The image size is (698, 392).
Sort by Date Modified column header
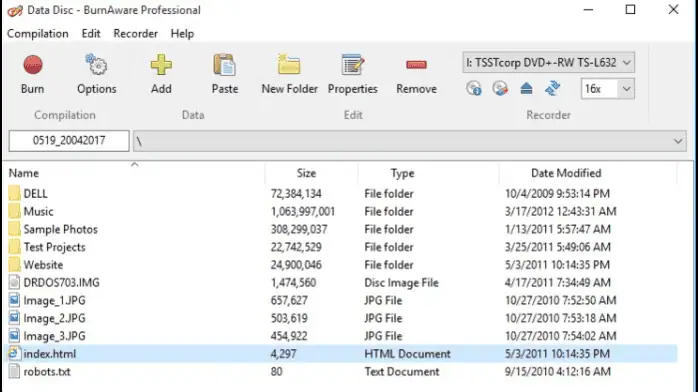566,173
